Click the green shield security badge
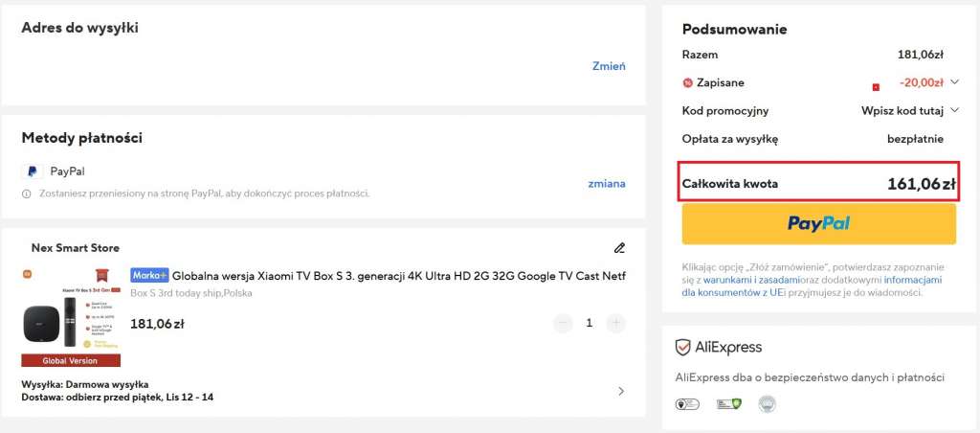Image resolution: width=980 pixels, height=433 pixels. click(x=728, y=404)
